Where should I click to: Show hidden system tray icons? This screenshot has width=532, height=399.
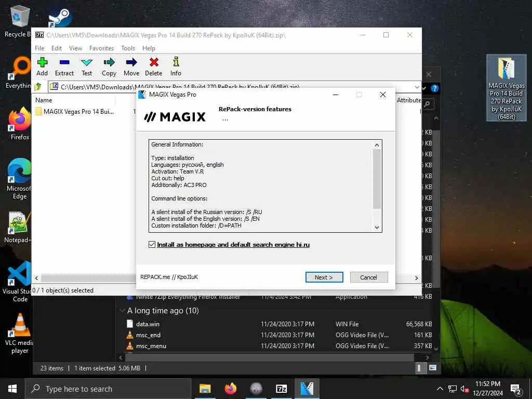[440, 389]
